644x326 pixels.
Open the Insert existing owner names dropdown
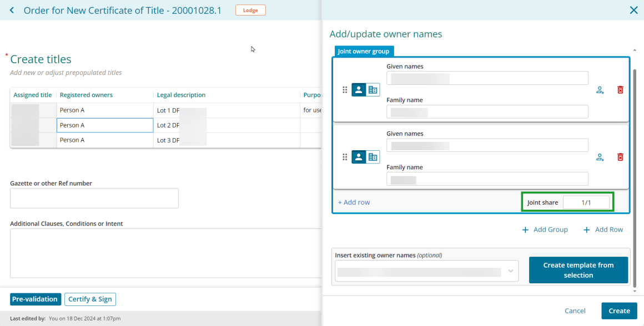pyautogui.click(x=427, y=271)
